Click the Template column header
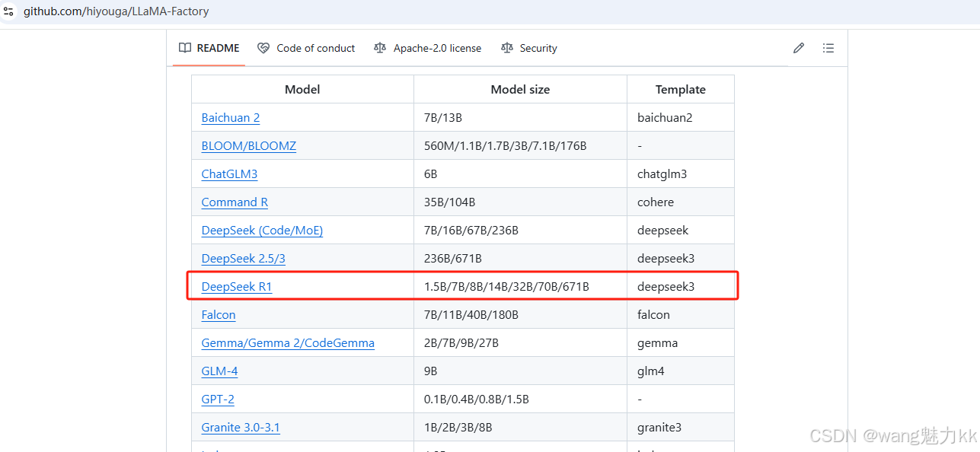The width and height of the screenshot is (980, 452). click(x=681, y=90)
